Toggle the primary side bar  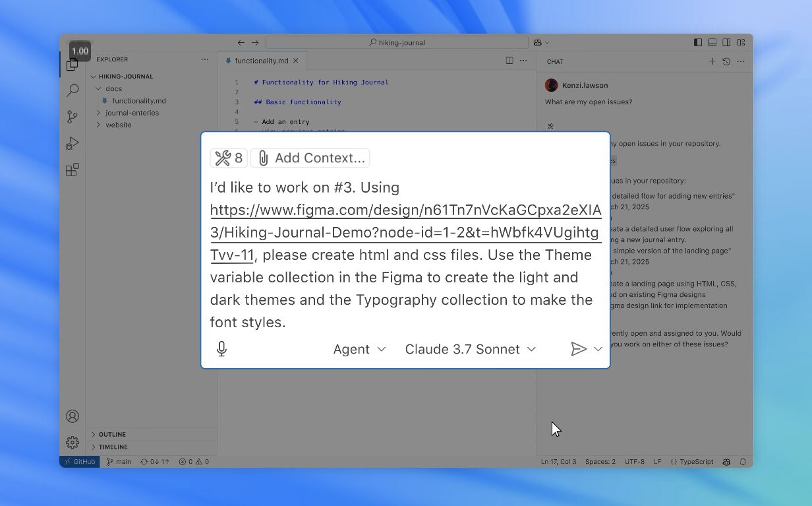698,42
